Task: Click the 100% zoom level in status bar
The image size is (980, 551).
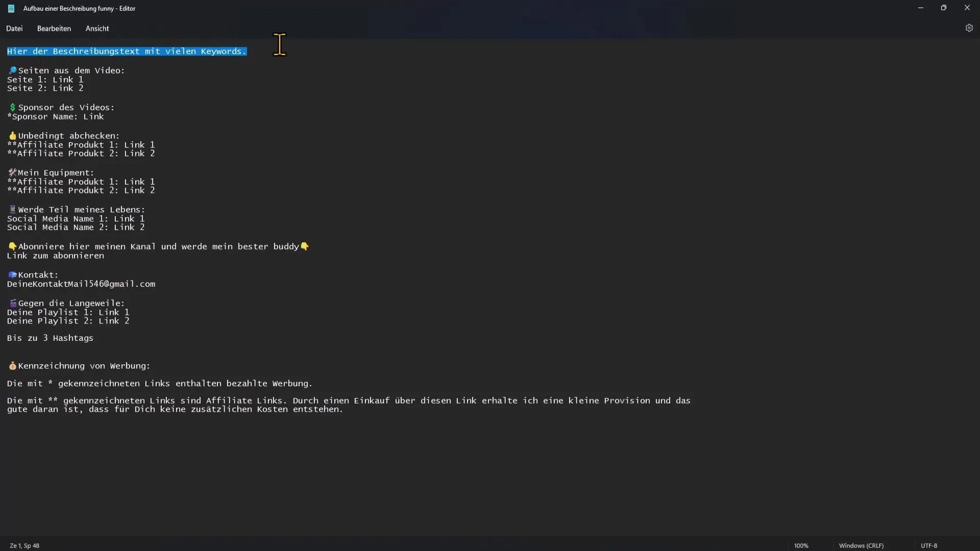Action: pyautogui.click(x=801, y=545)
